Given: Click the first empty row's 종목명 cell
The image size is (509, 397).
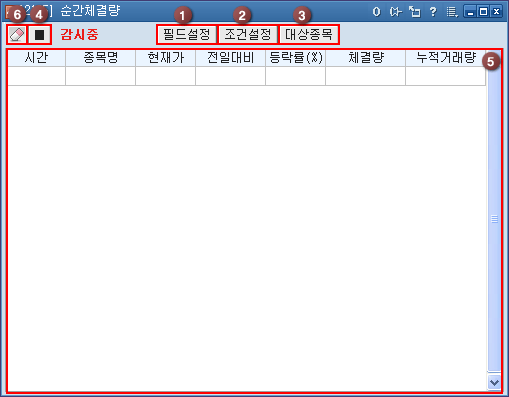Looking at the screenshot, I should tap(101, 76).
